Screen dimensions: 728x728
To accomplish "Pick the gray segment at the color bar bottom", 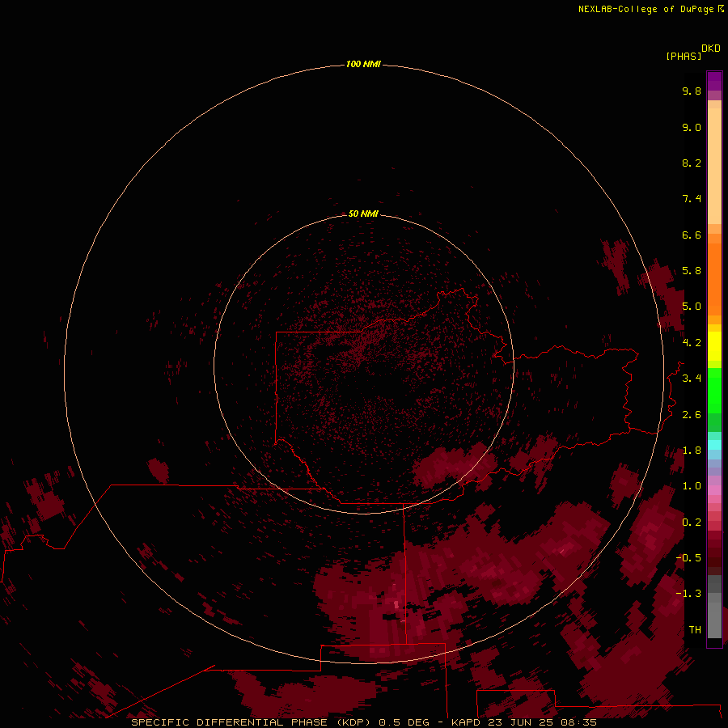I will click(714, 622).
